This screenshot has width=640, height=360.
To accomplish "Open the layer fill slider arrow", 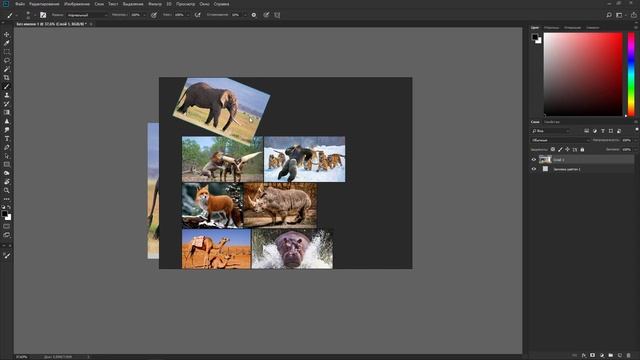I will [x=635, y=149].
